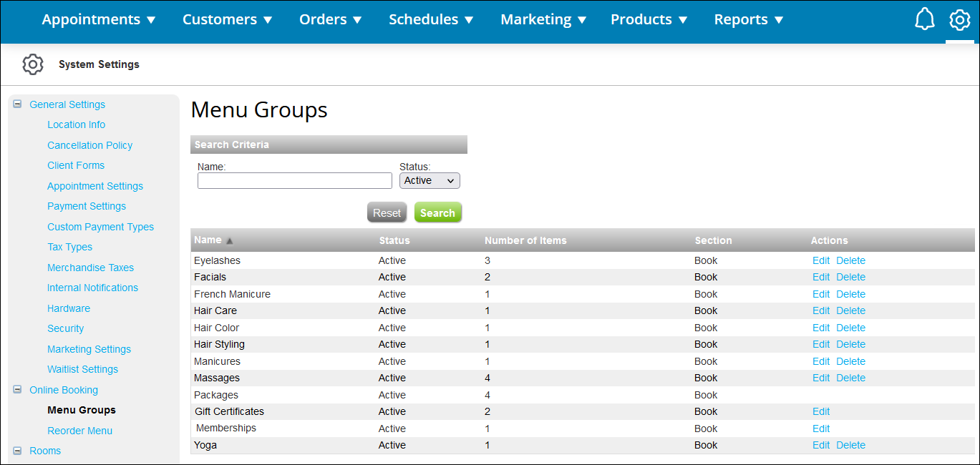
Task: Delete the Yoga menu group
Action: coord(850,445)
